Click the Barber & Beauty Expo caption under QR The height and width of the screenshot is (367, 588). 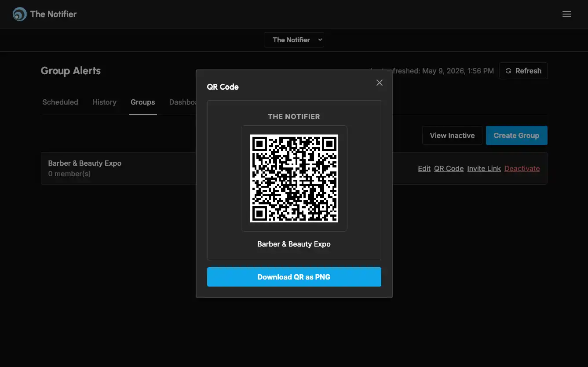(x=294, y=244)
